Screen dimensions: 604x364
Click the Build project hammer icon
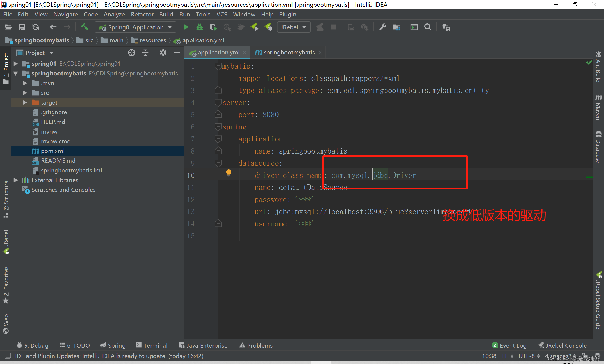[85, 27]
